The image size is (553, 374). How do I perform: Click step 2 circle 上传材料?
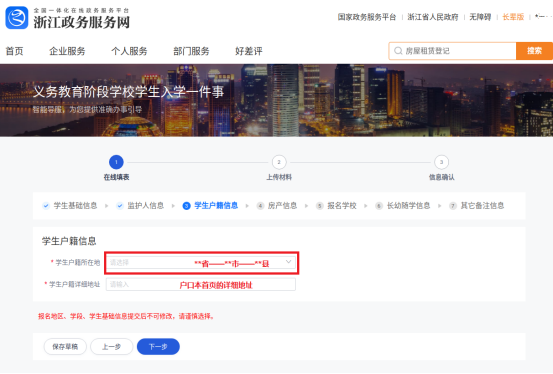pos(279,162)
